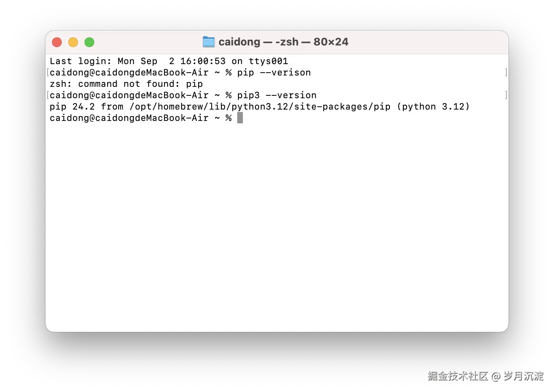Viewport: 554px width, 392px height.
Task: Click the block cursor at the last prompt
Action: coord(240,118)
